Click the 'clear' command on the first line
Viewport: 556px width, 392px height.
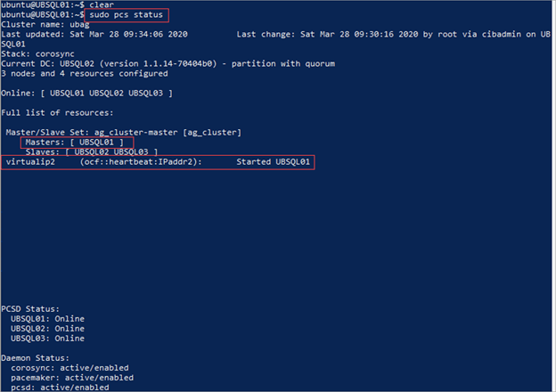point(100,4)
